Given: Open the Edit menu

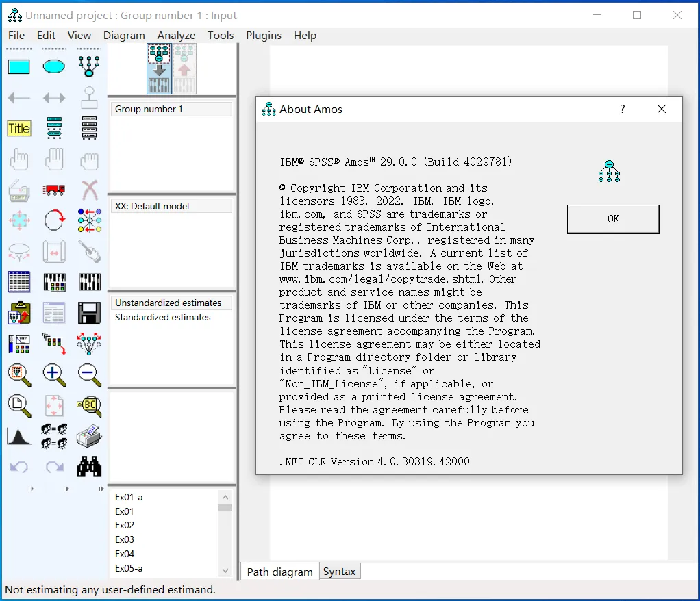Looking at the screenshot, I should click(46, 35).
